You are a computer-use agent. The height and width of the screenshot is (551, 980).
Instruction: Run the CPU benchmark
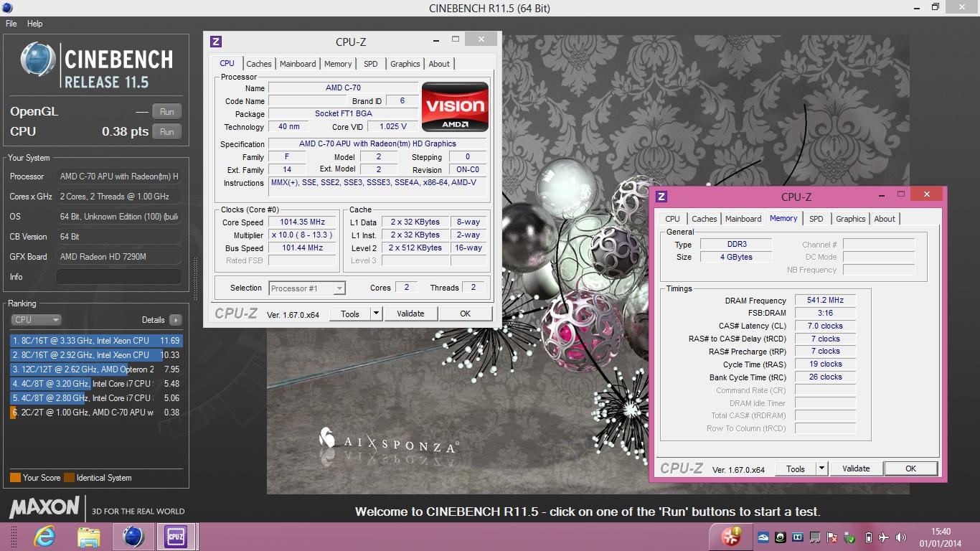tap(167, 132)
